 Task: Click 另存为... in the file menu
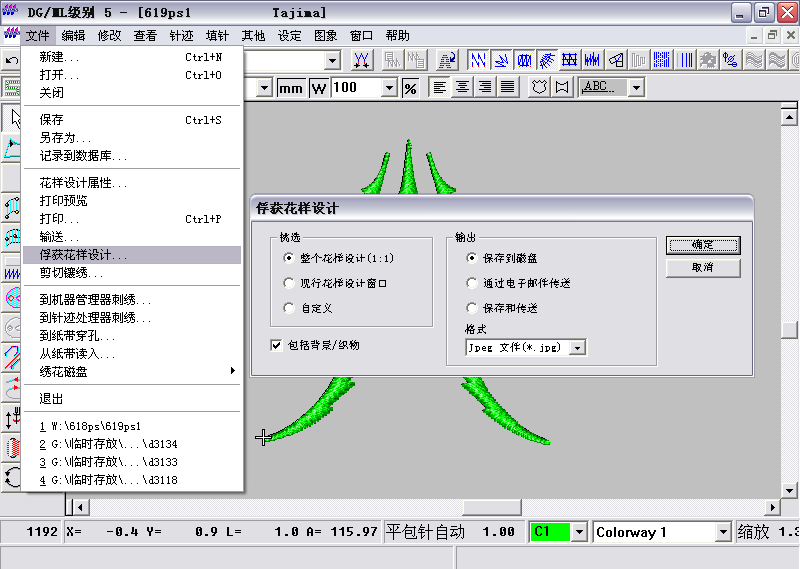click(65, 138)
